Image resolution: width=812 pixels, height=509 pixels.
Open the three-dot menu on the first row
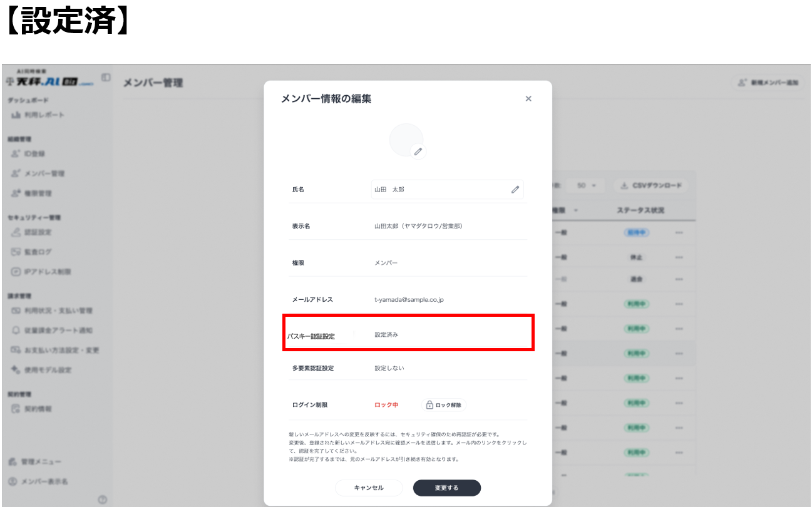(x=679, y=233)
